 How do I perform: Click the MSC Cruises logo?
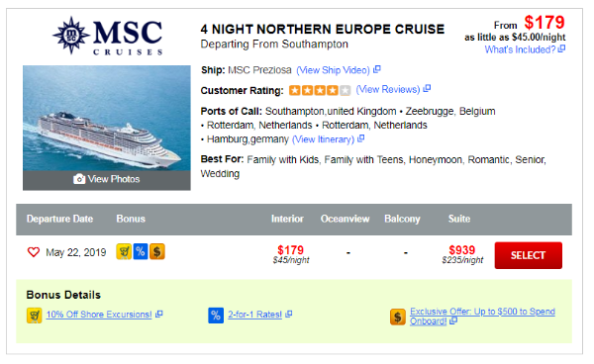pos(108,36)
